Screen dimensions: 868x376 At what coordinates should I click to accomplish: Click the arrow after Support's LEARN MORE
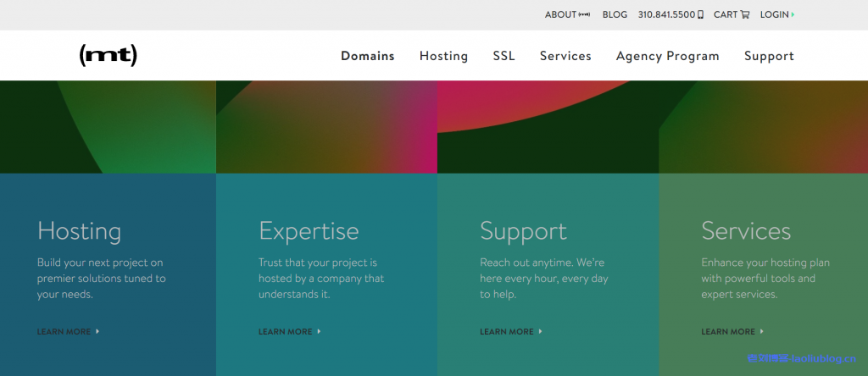(540, 332)
